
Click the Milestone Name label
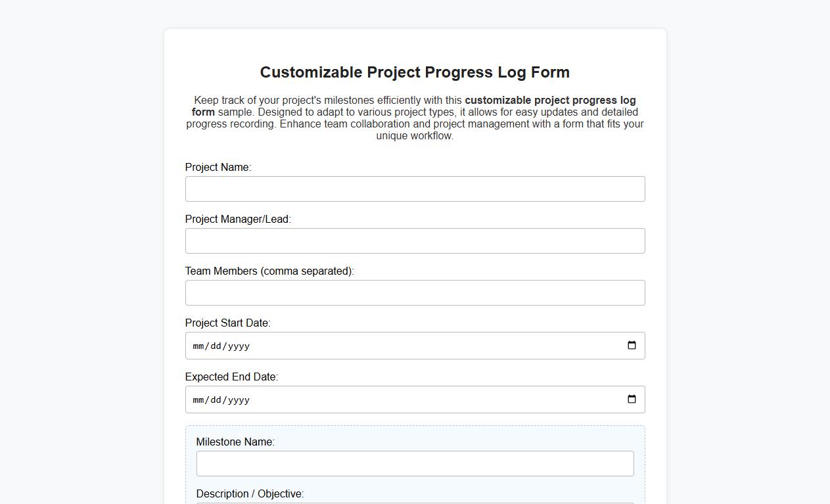[235, 442]
